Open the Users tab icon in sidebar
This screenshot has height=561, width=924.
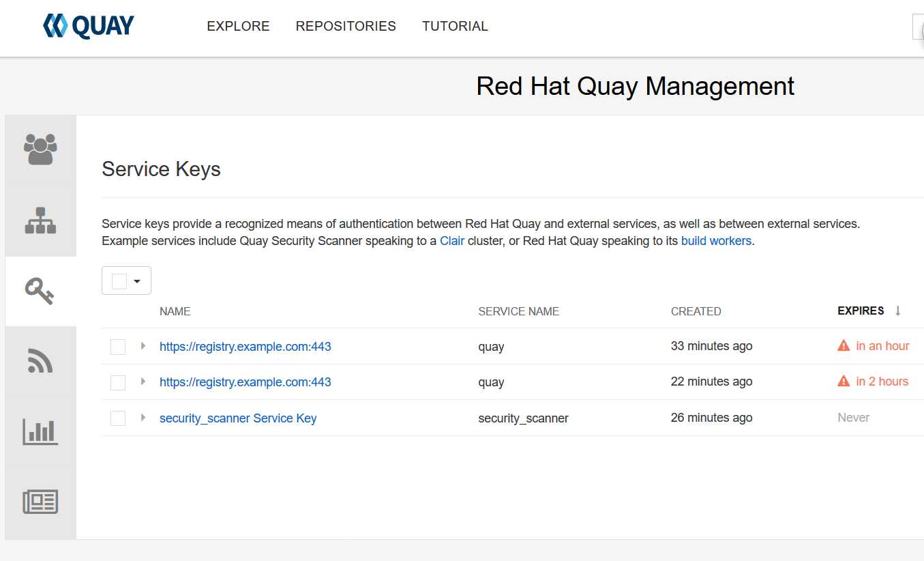tap(40, 149)
